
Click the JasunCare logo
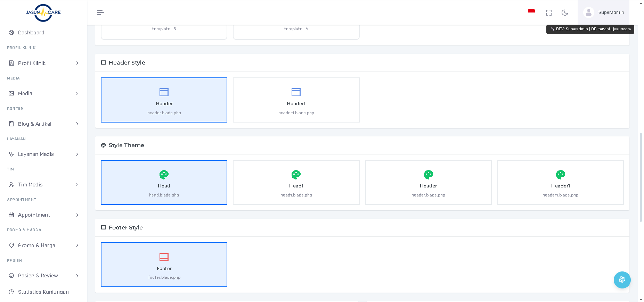[x=43, y=12]
